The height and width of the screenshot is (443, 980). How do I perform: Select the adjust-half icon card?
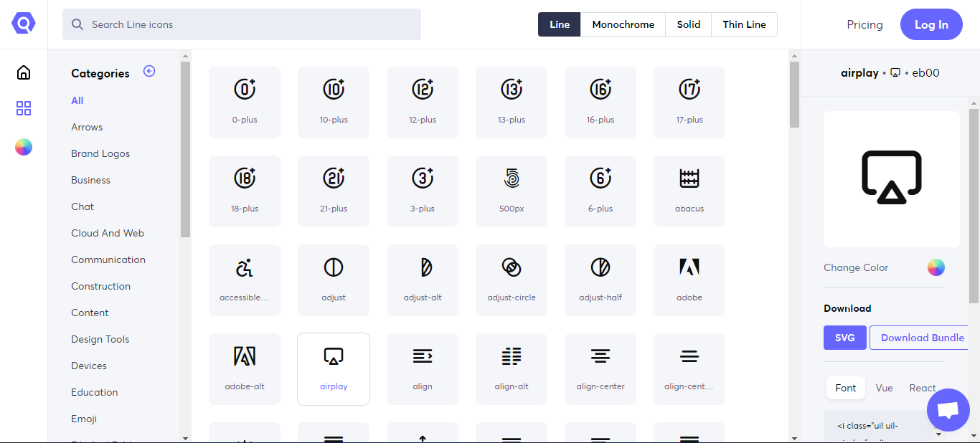coord(600,280)
